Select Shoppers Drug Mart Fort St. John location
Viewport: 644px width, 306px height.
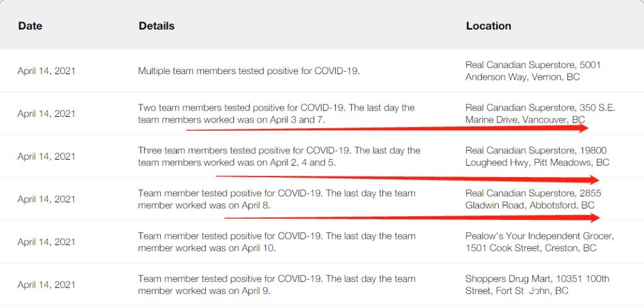537,285
